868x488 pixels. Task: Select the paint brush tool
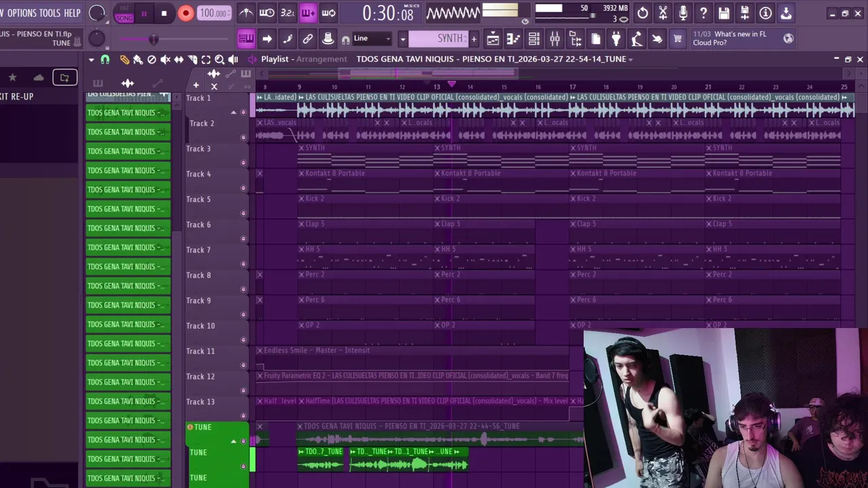point(138,60)
